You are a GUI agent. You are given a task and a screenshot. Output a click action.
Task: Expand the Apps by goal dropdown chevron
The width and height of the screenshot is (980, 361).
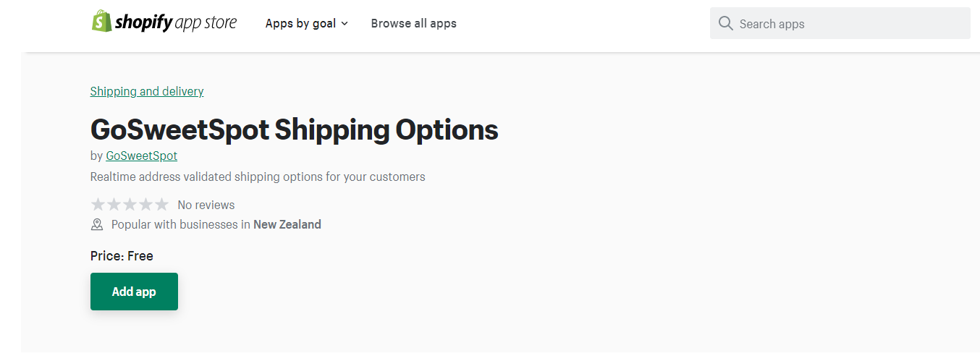pos(345,24)
